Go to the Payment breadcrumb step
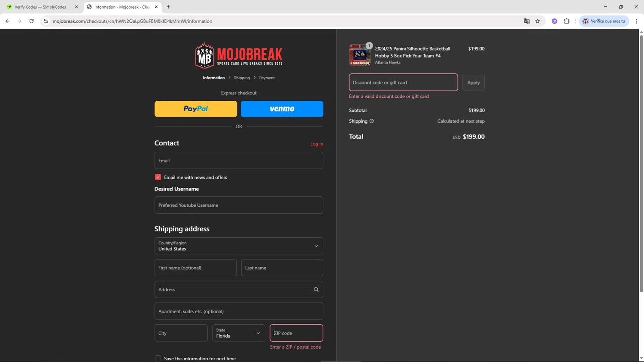Screen dimensions: 644x362 click(267, 78)
